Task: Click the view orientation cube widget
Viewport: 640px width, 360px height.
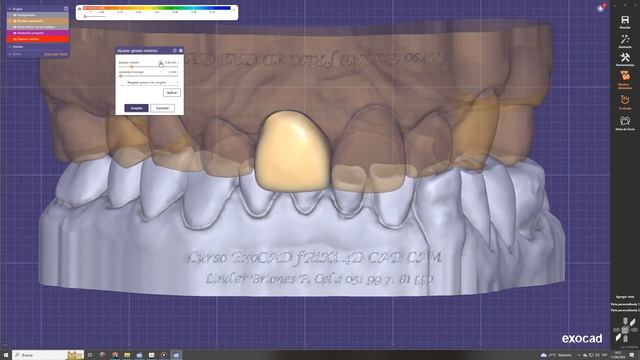Action: 625,330
